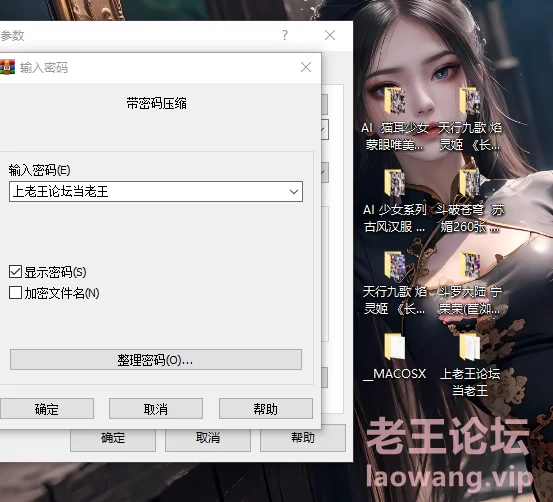The height and width of the screenshot is (502, 553).
Task: Click the WinRAR icon in the 输入密码 title bar
Action: [7, 67]
